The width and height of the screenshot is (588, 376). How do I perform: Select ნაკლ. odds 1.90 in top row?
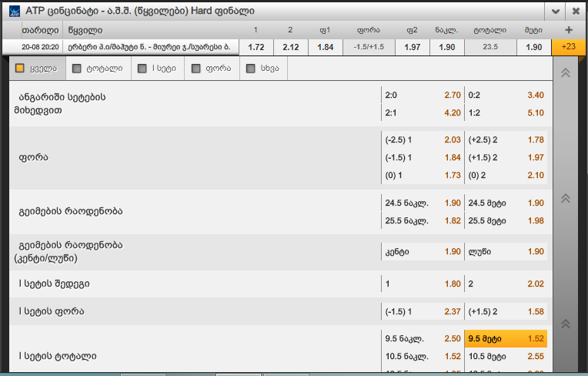click(447, 47)
